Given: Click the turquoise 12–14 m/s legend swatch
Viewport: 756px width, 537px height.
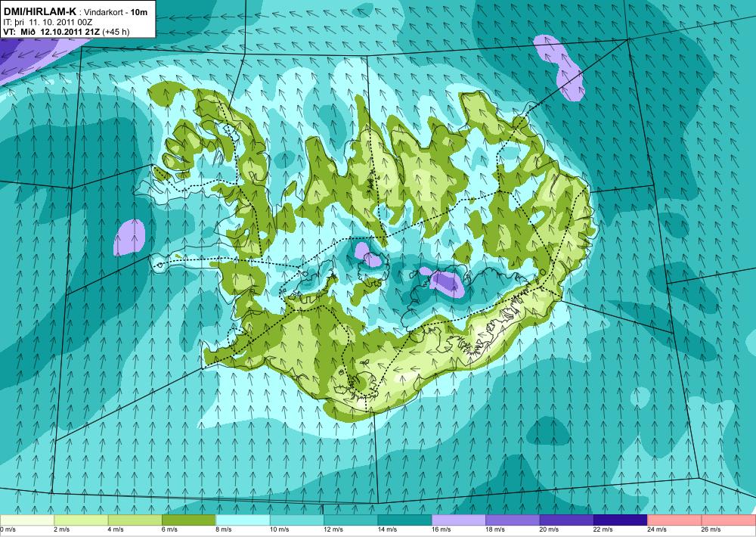Looking at the screenshot, I should 351,520.
